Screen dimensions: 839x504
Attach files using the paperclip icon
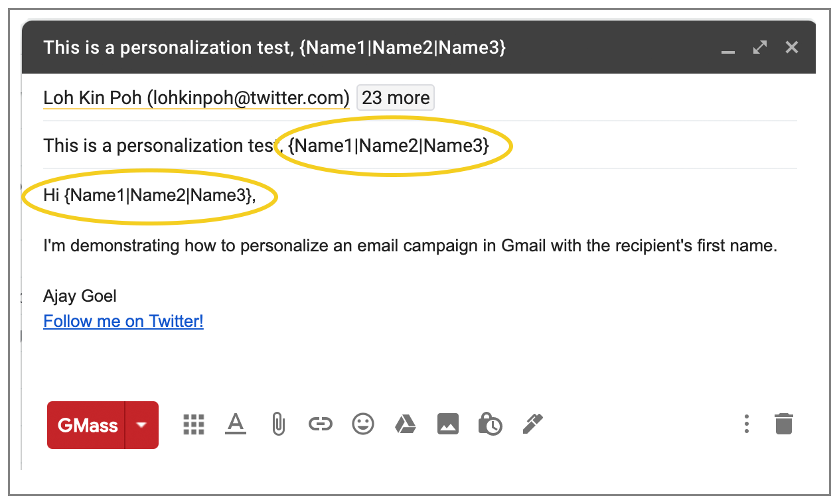(277, 424)
